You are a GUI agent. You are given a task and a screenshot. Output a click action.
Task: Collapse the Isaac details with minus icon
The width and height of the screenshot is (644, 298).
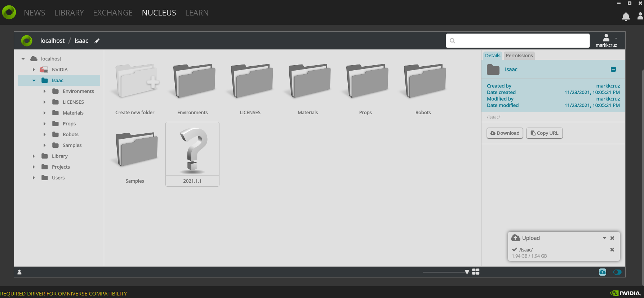(613, 69)
